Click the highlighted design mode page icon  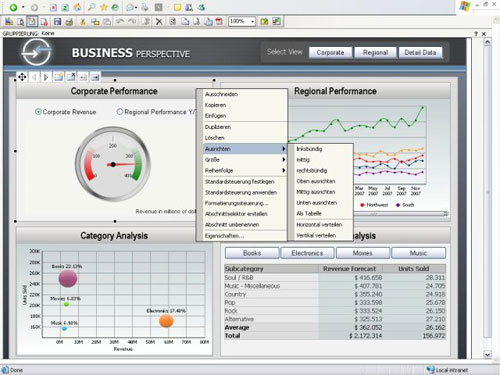(32, 22)
